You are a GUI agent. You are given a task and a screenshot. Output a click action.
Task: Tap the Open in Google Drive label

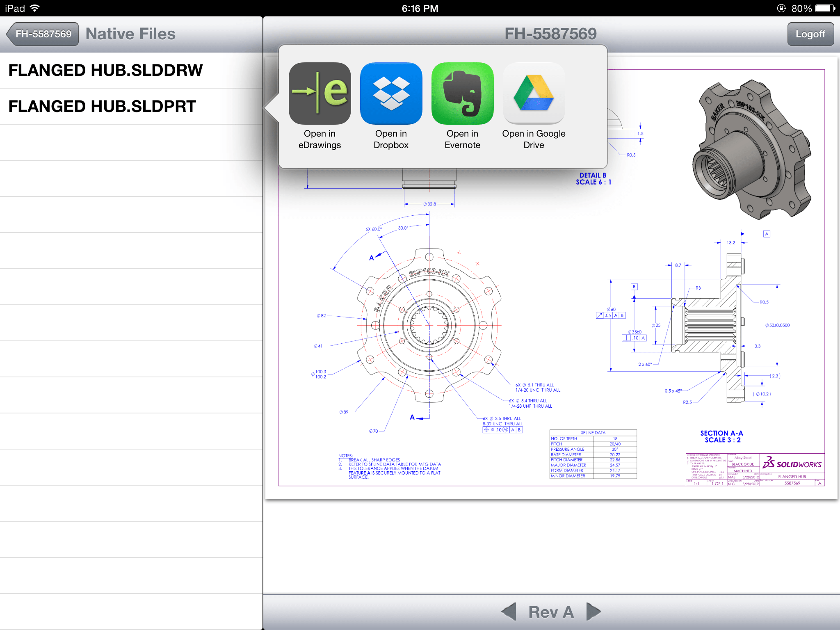pyautogui.click(x=534, y=139)
